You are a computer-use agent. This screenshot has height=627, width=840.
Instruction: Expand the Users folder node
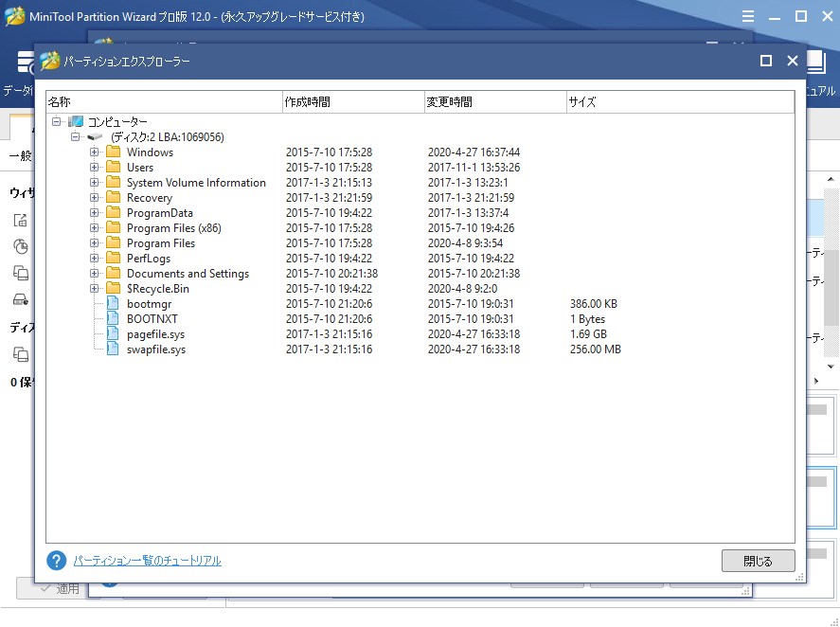[94, 168]
